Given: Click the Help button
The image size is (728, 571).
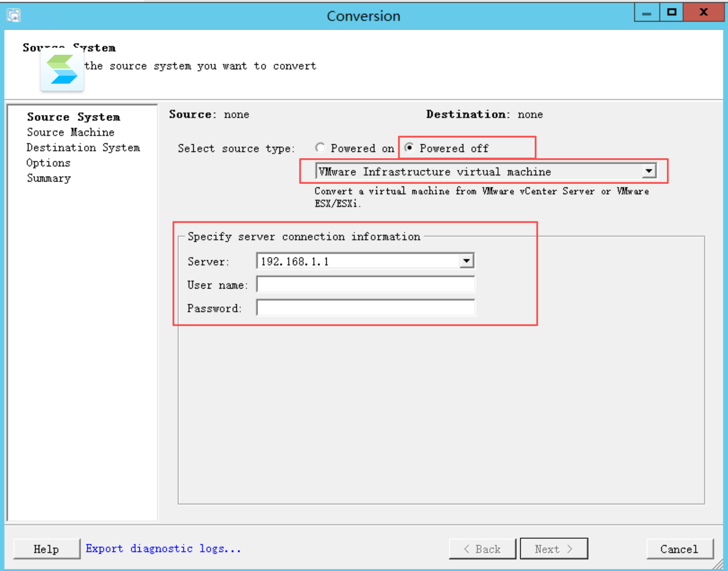Looking at the screenshot, I should click(x=46, y=549).
